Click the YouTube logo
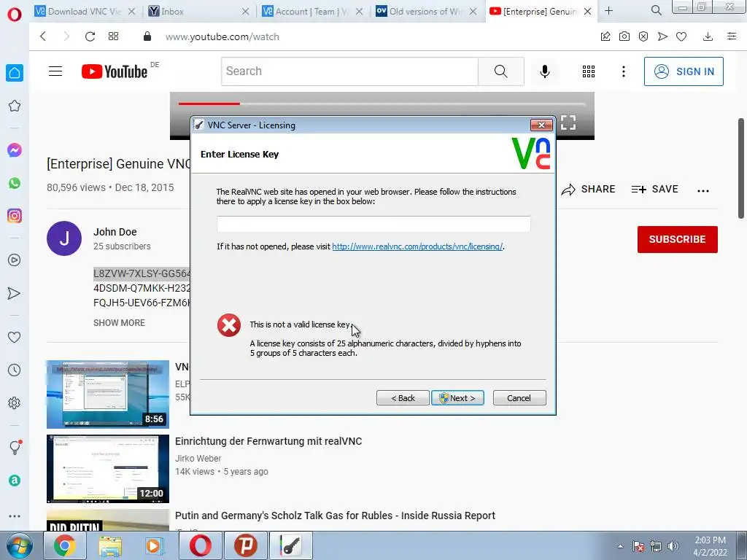Screen dimensions: 747x560 tap(115, 71)
